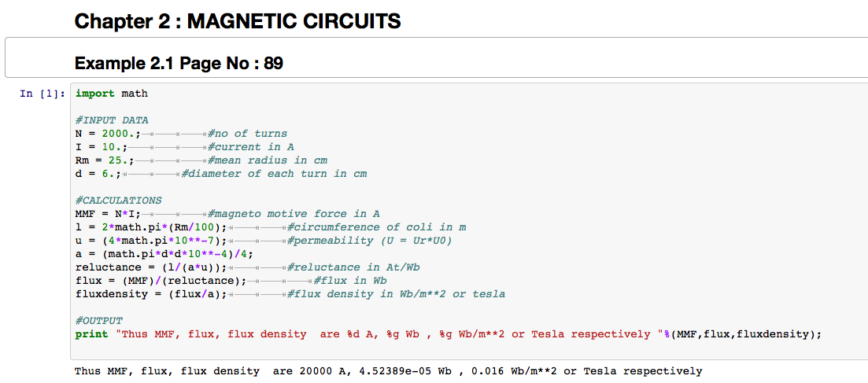Click the circumference formula line starting with l

click(150, 227)
